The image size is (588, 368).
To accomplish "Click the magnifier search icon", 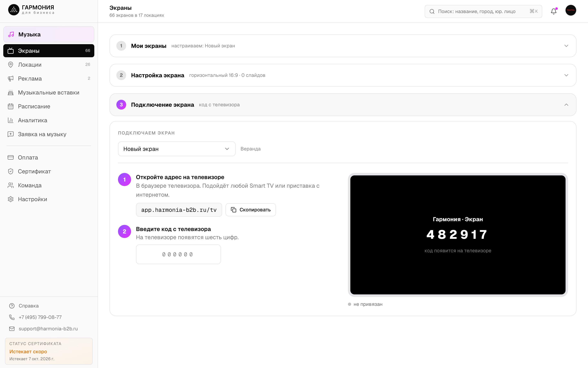I will click(x=432, y=11).
